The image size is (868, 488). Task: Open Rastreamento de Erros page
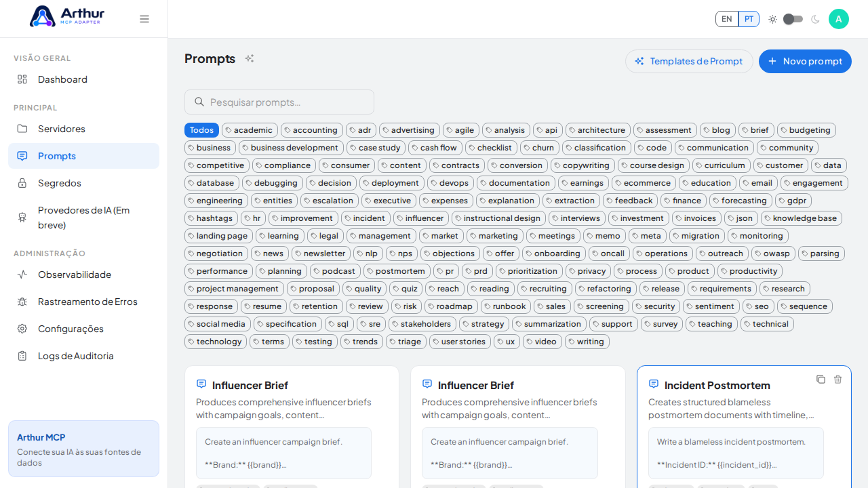click(83, 302)
